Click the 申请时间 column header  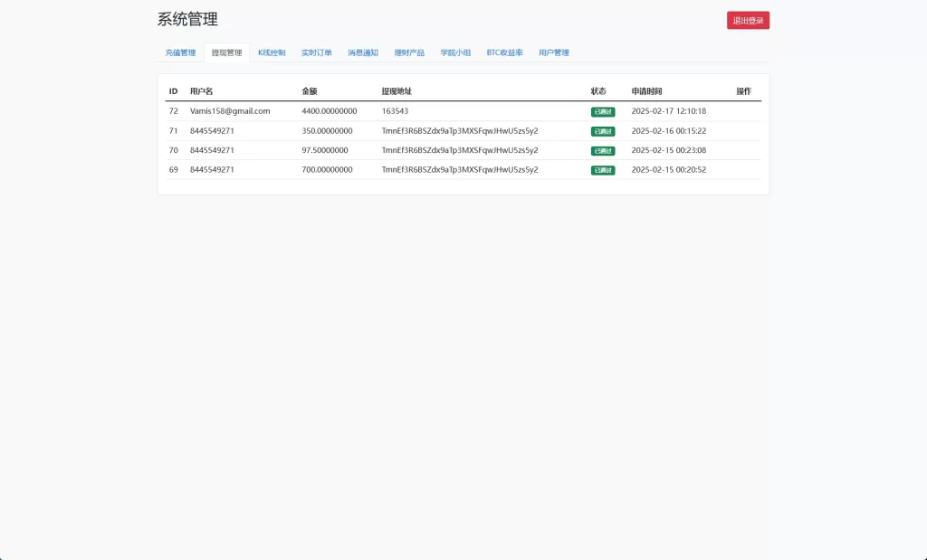[646, 91]
